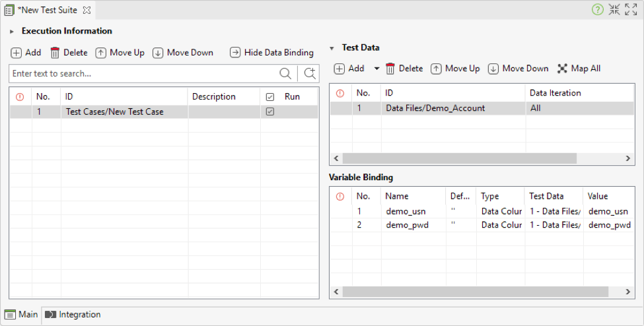Click the search magnifier icon
This screenshot has height=326, width=644.
coord(285,73)
